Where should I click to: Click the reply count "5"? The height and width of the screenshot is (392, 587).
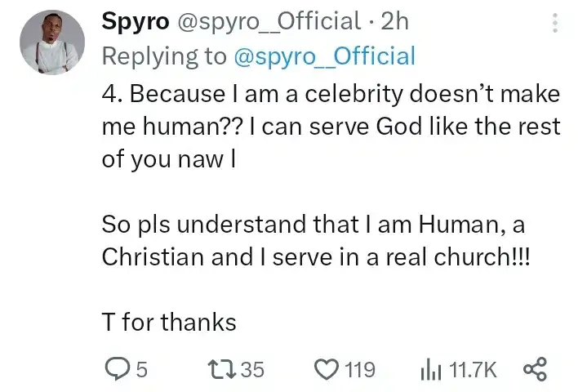(x=141, y=370)
